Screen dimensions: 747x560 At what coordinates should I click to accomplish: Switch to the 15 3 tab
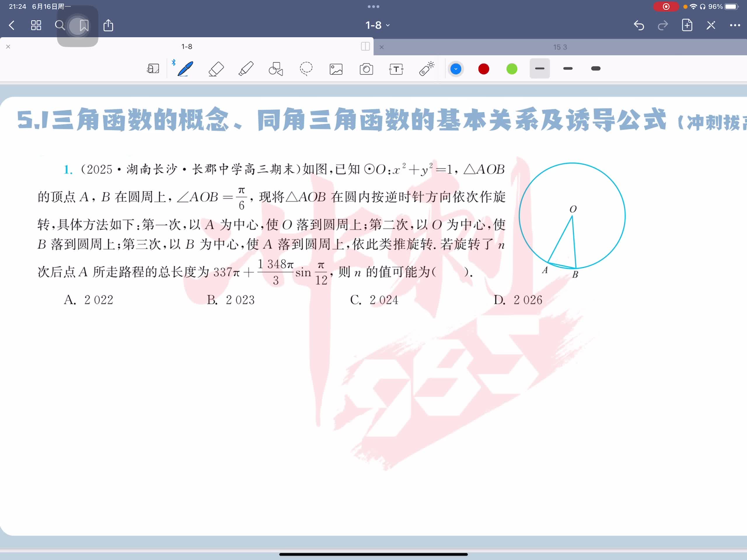click(560, 47)
